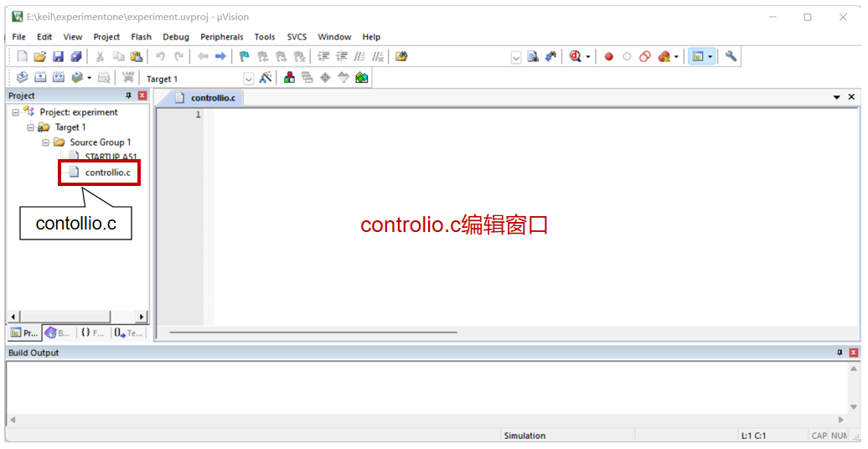Viewport: 868px width, 449px height.
Task: Open the dropdown arrow next to the debug icon
Action: (x=588, y=57)
